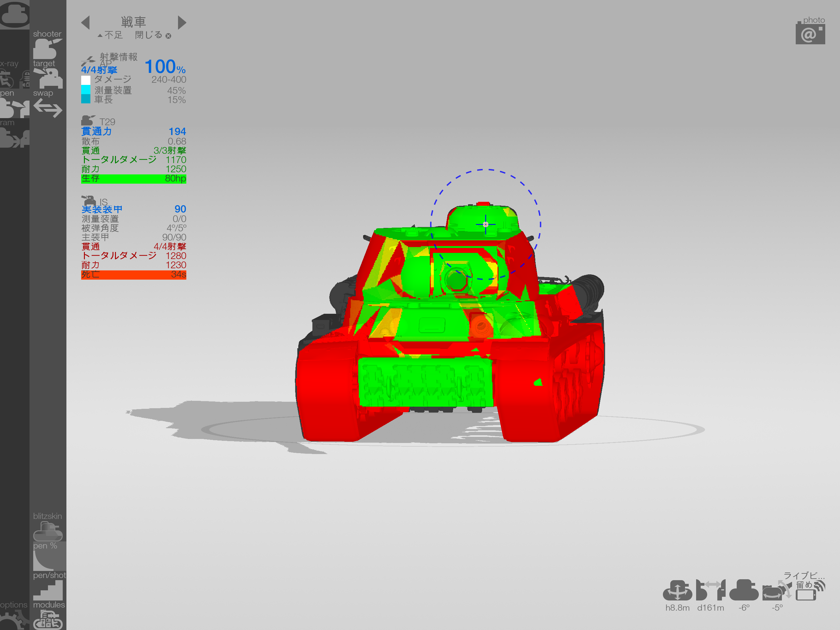Select the target tank icon

(48, 78)
